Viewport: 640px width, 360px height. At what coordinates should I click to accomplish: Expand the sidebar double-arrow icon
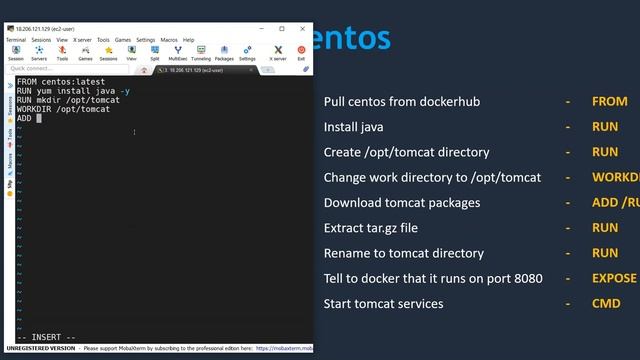pyautogui.click(x=10, y=86)
